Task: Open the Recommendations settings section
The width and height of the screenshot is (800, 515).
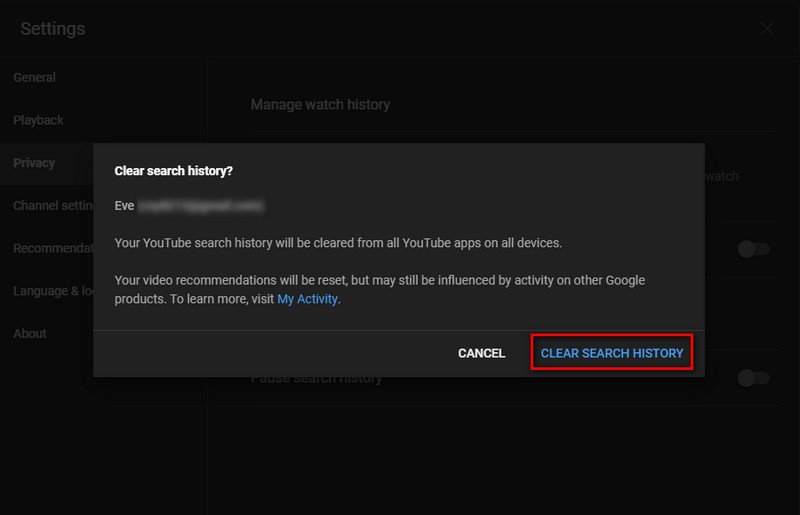Action: pos(53,249)
